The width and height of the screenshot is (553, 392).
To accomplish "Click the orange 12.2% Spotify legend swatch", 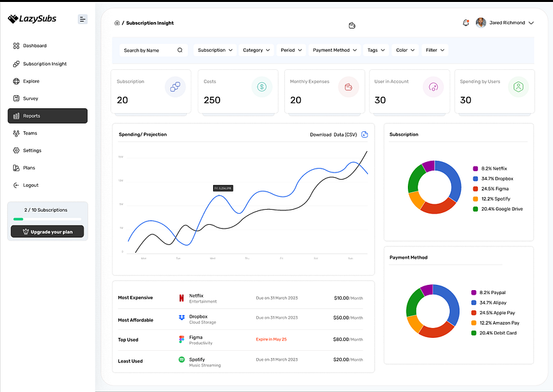I will (x=475, y=199).
